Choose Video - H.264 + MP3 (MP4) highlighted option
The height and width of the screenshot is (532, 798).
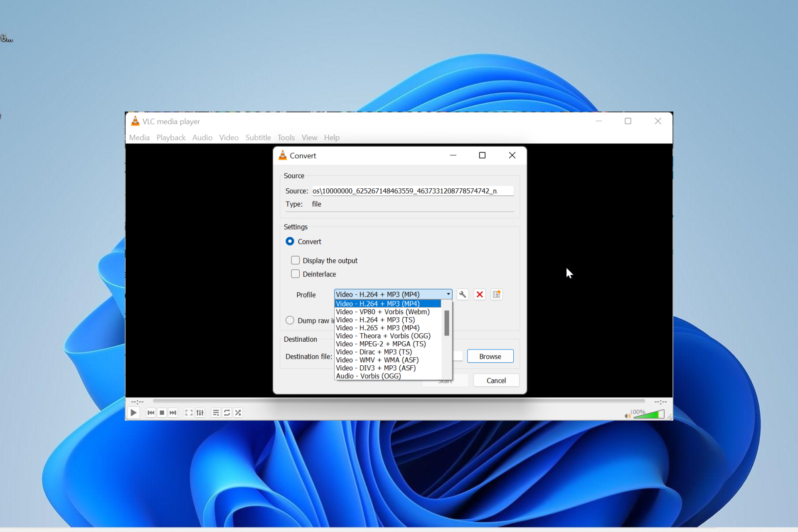click(388, 304)
